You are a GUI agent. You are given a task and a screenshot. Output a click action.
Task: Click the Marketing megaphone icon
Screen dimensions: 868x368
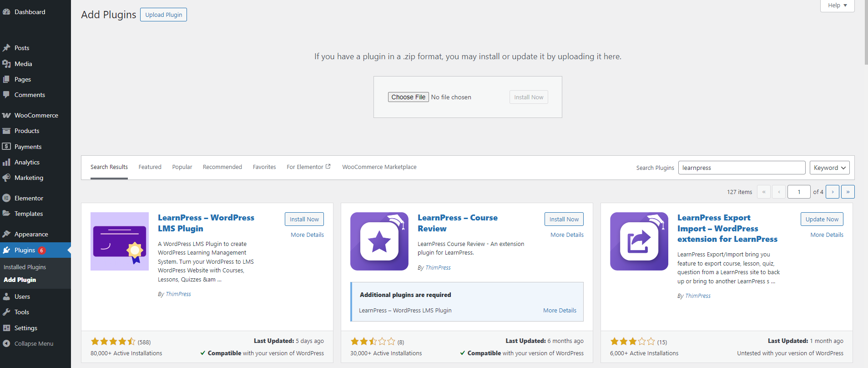6,178
